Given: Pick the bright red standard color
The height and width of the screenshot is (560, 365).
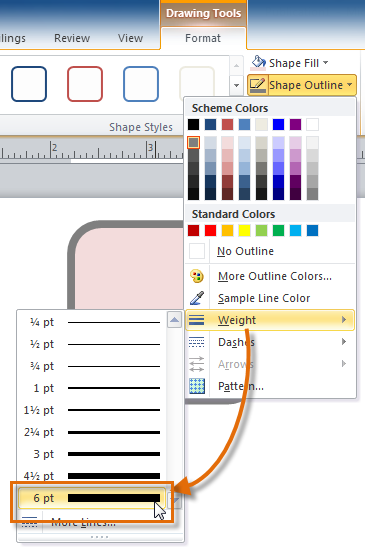Looking at the screenshot, I should 210,231.
